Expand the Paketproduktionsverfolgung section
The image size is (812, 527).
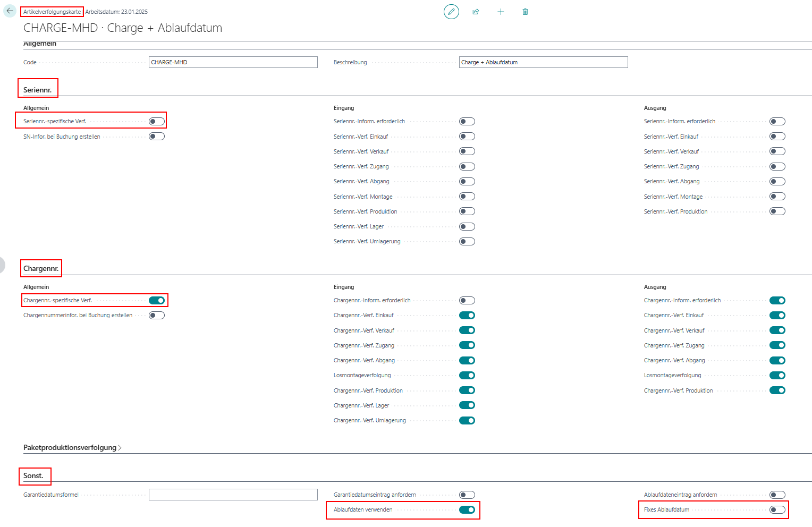pyautogui.click(x=72, y=447)
